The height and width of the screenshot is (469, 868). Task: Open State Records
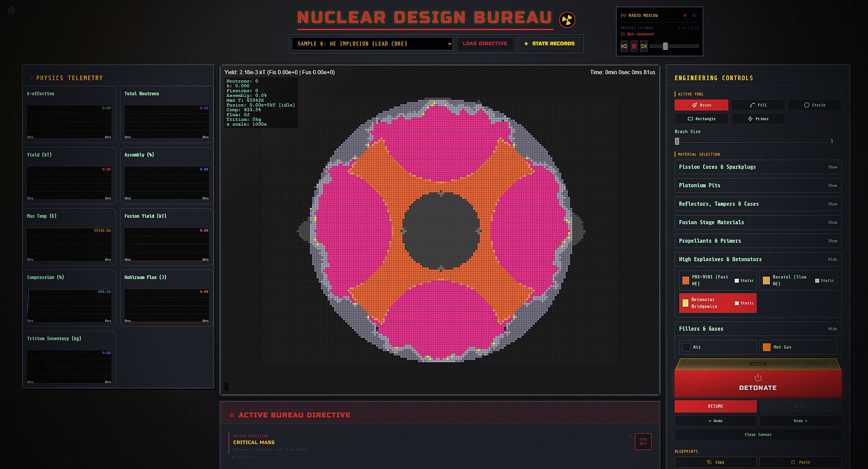point(549,44)
